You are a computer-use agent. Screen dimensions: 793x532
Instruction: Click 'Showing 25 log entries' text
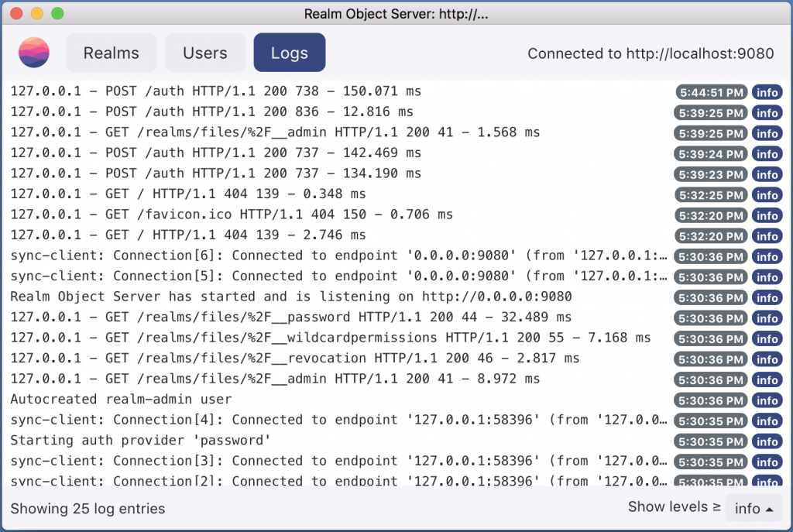point(88,508)
